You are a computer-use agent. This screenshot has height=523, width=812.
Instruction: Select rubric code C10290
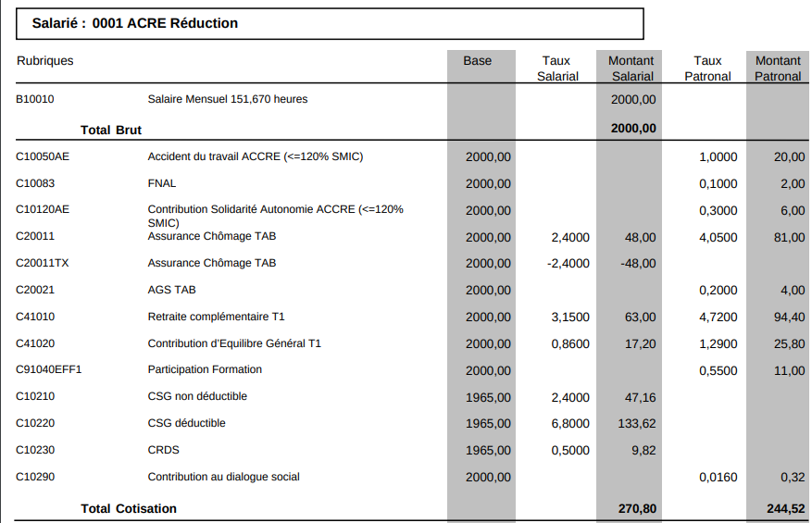click(34, 478)
